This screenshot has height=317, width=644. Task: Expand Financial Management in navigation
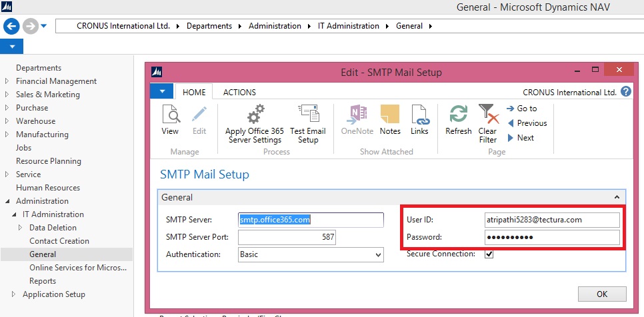point(7,81)
